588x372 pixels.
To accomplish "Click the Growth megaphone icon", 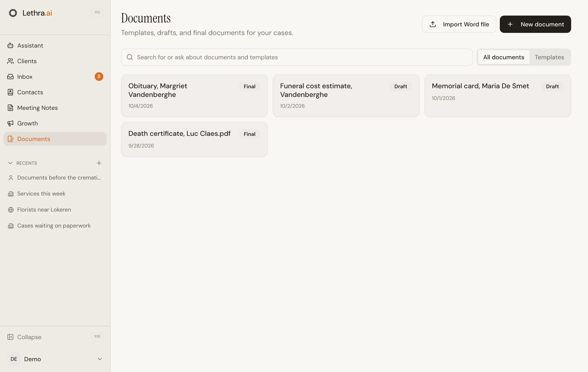I will point(10,123).
